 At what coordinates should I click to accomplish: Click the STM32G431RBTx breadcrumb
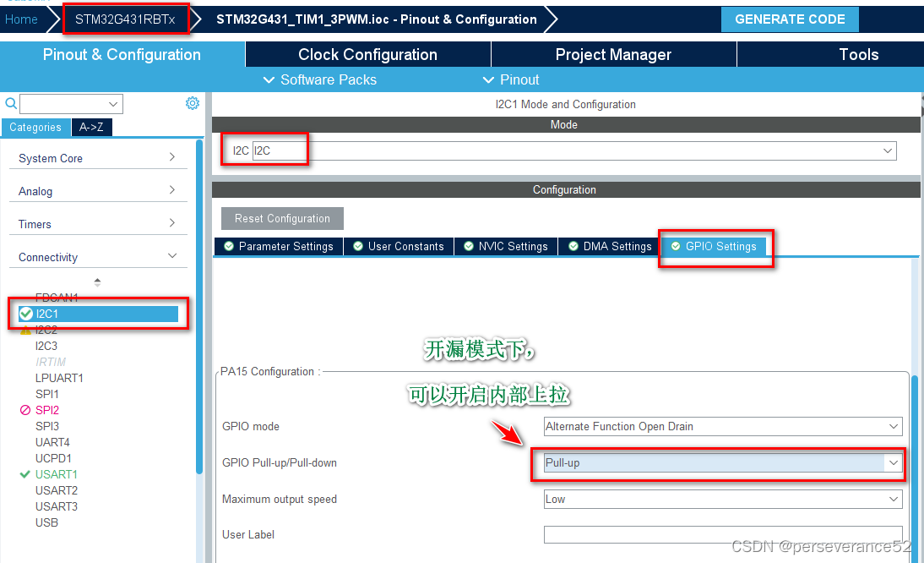pos(125,19)
